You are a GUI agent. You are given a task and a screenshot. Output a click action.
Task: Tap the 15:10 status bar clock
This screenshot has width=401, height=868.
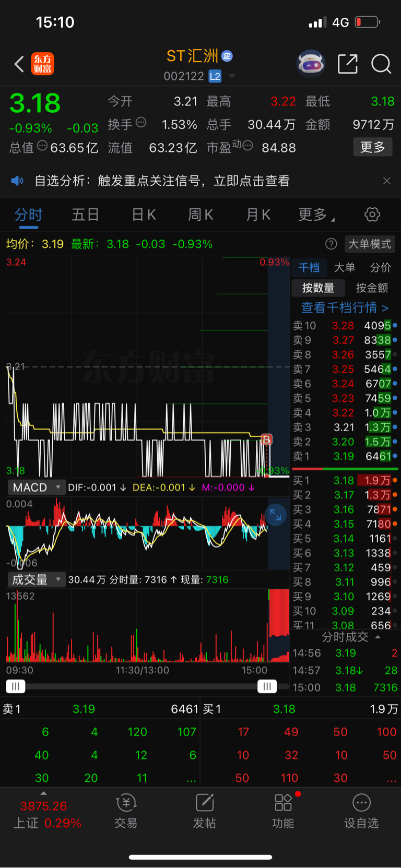[55, 22]
